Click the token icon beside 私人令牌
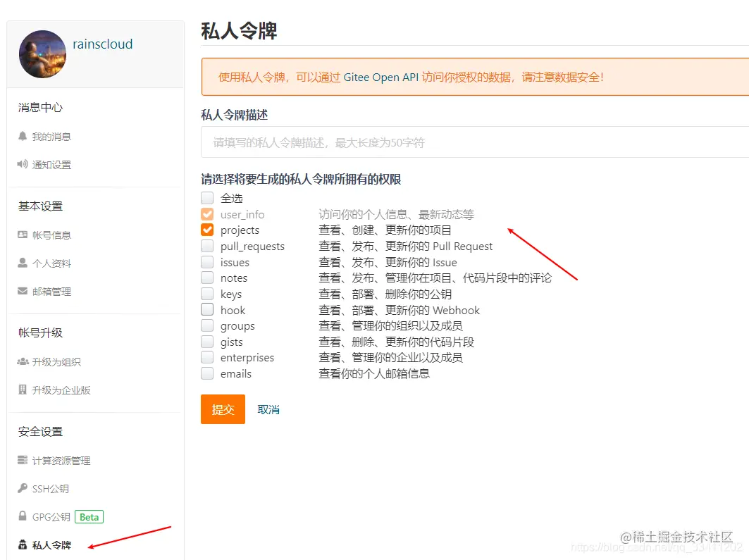This screenshot has width=749, height=560. click(23, 545)
